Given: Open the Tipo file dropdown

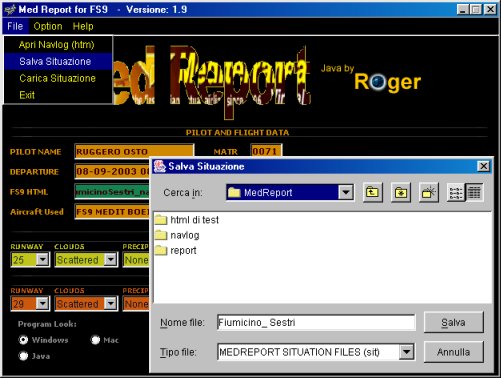Looking at the screenshot, I should click(406, 352).
